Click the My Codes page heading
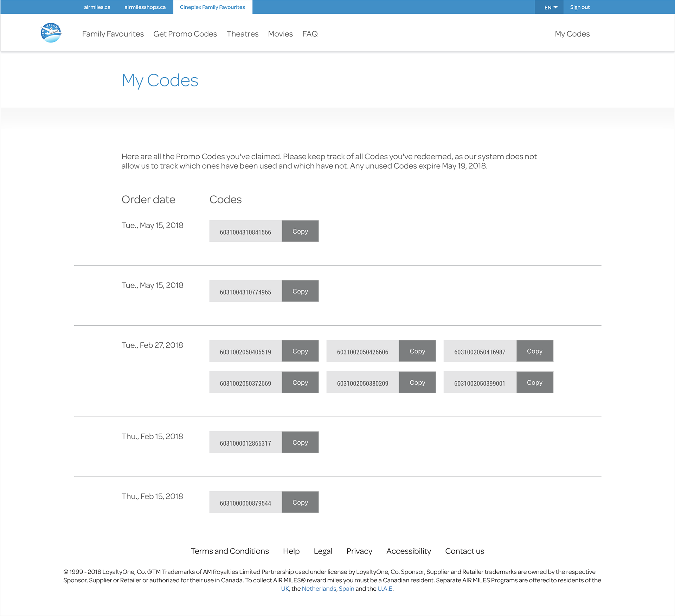 [x=160, y=80]
